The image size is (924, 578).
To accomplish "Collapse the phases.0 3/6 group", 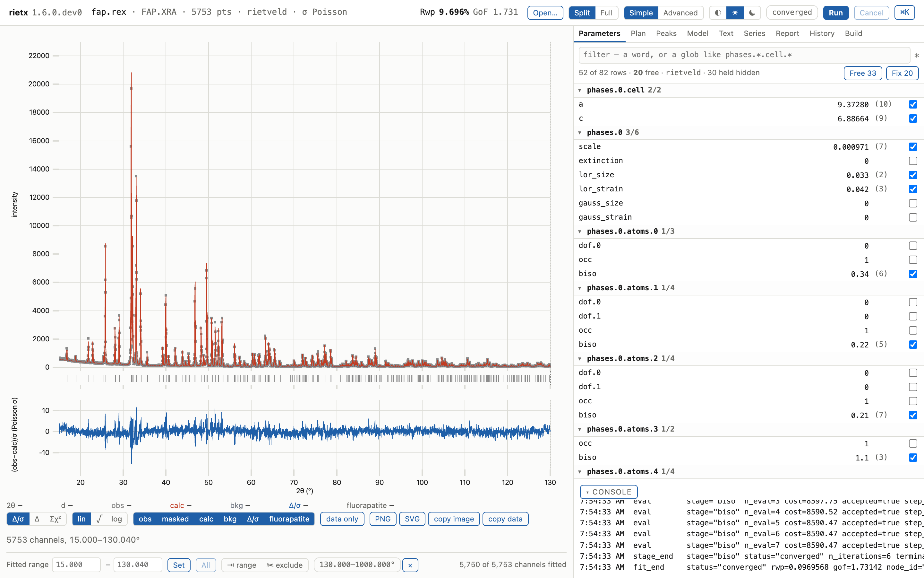I will tap(580, 133).
